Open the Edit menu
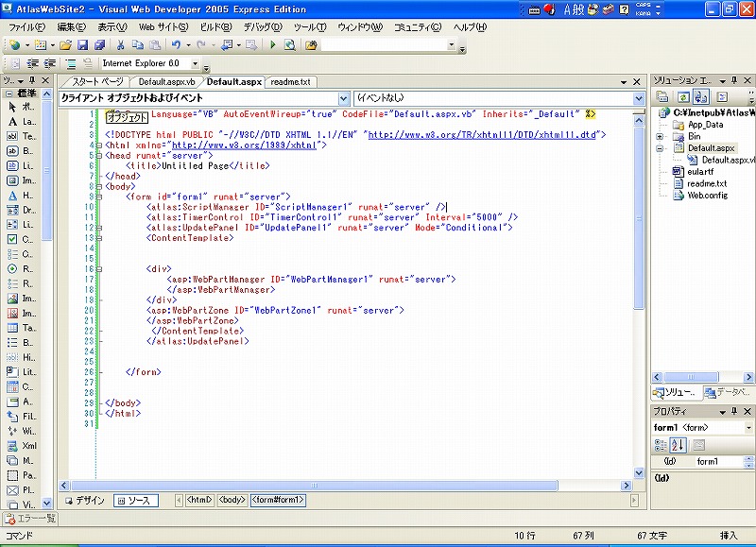Image resolution: width=756 pixels, height=547 pixels. 72,27
